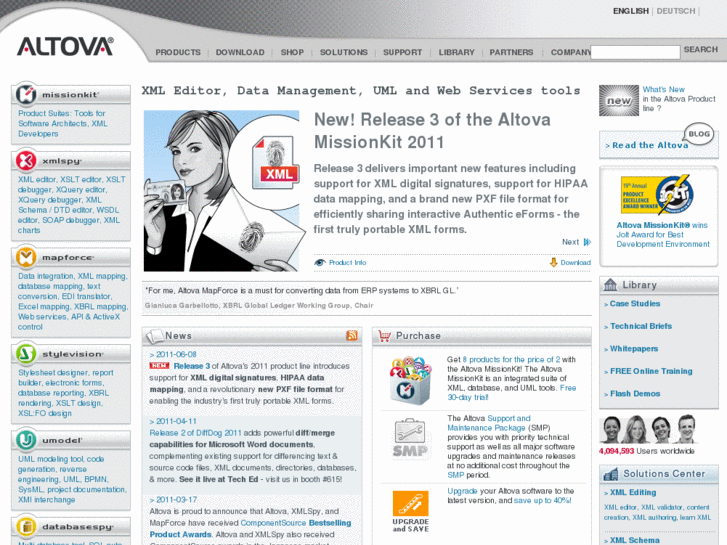Open the Flash Demos link
727x545 pixels.
(x=635, y=394)
